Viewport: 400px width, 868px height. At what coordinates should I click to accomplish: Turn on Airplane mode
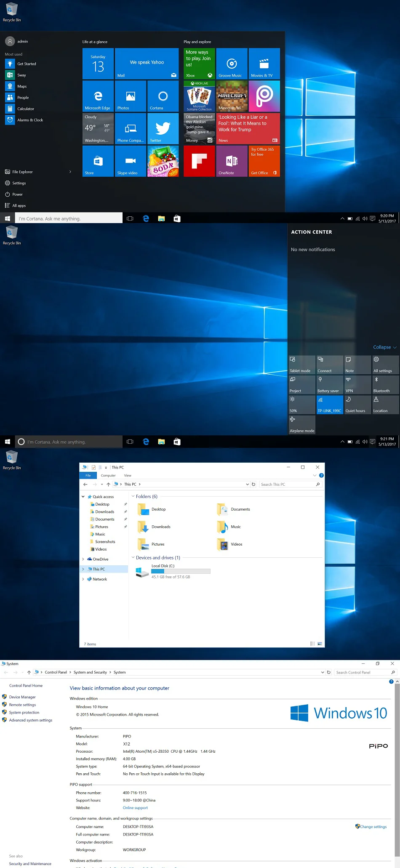pyautogui.click(x=301, y=424)
